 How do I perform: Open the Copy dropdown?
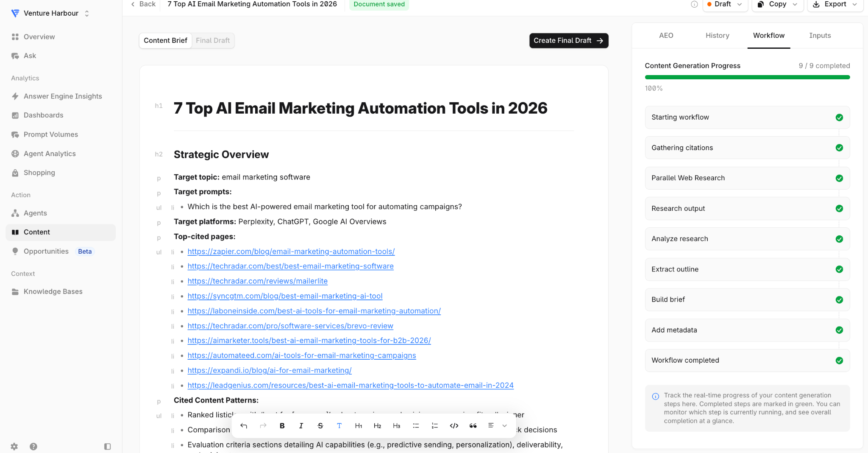[778, 4]
